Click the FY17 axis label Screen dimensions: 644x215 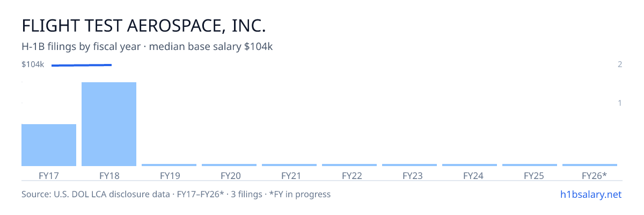(49, 175)
